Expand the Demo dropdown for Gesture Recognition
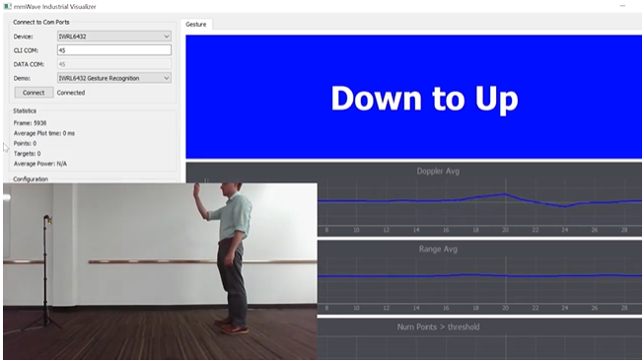This screenshot has width=644, height=361. (114, 78)
